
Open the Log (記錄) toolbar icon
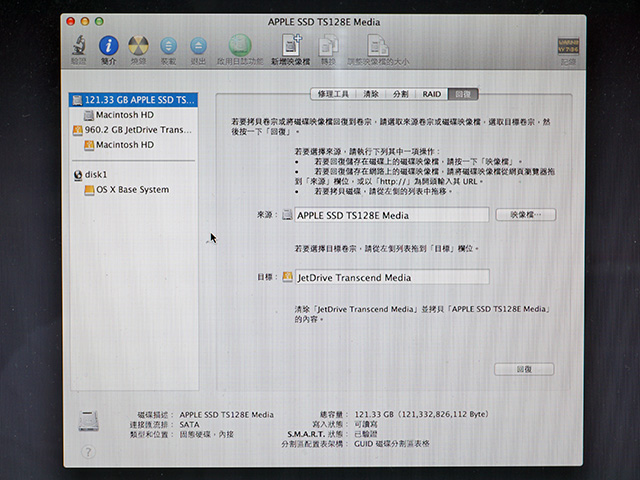(568, 47)
